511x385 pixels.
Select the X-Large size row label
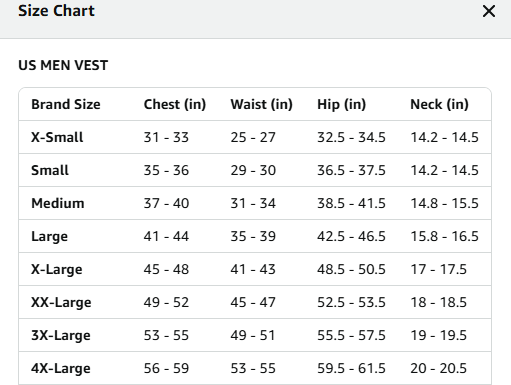pos(57,269)
